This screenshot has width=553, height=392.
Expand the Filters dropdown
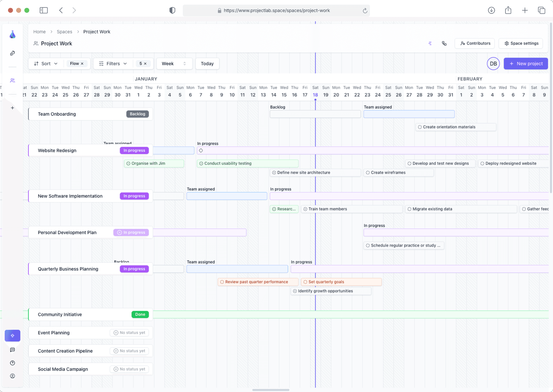coord(113,64)
